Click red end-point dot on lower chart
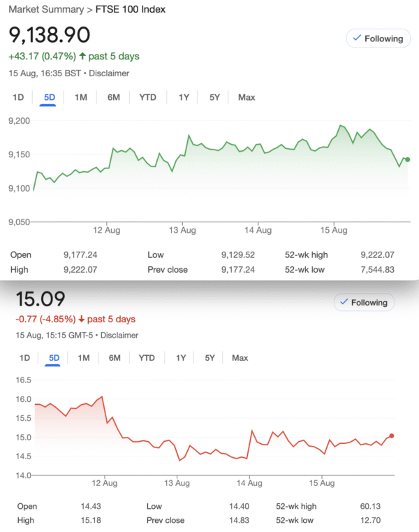Screen dimensions: 419x532 (392, 436)
